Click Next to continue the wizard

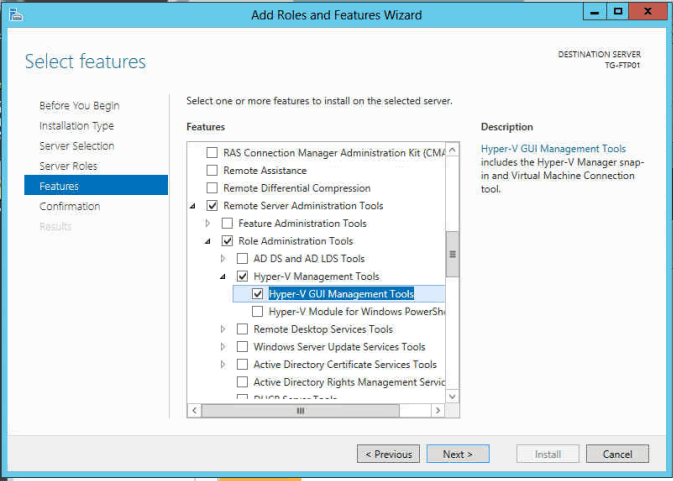pos(458,454)
